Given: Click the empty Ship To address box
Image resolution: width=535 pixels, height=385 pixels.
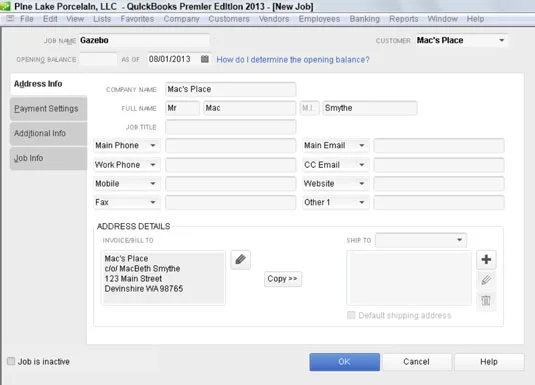Looking at the screenshot, I should (409, 277).
